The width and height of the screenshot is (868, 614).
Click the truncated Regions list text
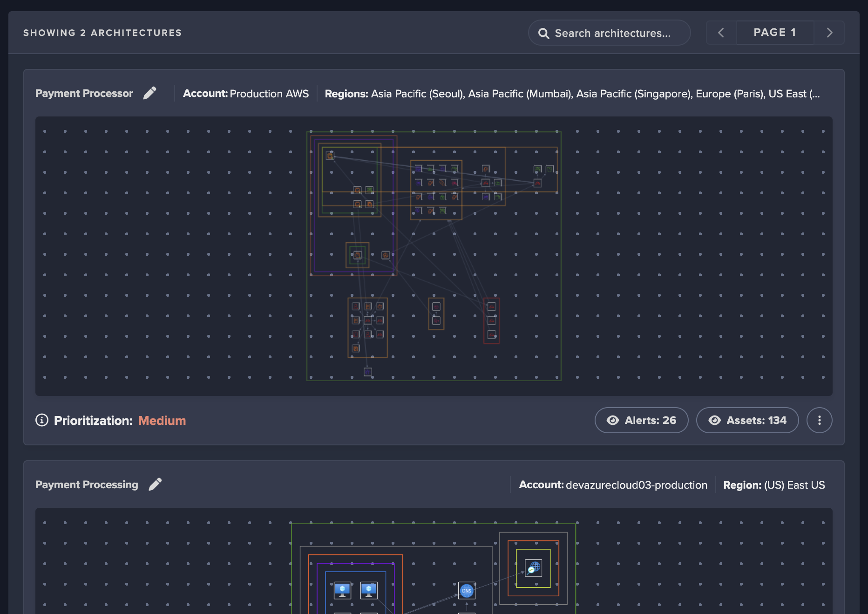pos(572,94)
